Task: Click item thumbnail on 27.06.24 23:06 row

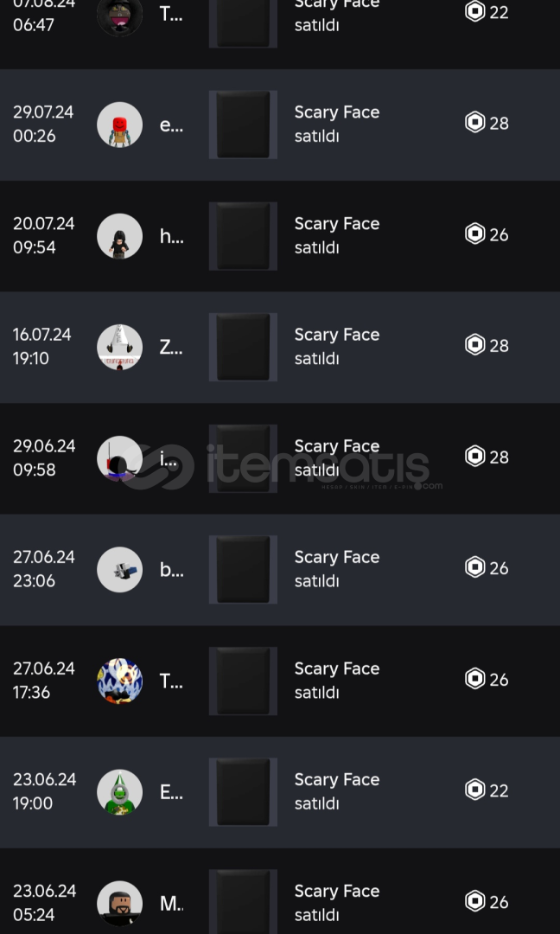Action: [x=243, y=569]
